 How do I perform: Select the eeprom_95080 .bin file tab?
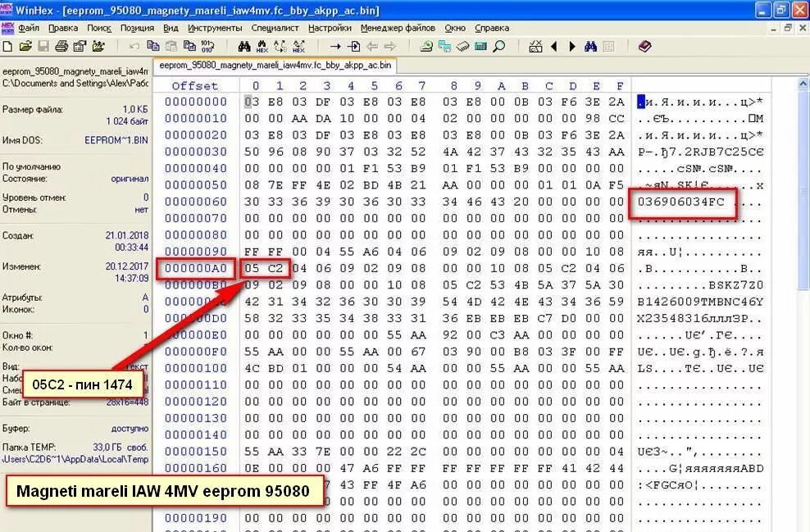pyautogui.click(x=275, y=66)
